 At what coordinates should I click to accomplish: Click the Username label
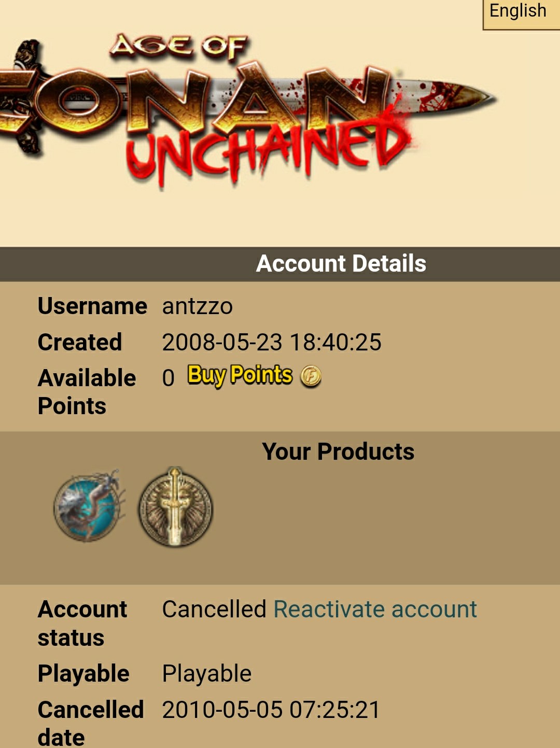pos(93,306)
